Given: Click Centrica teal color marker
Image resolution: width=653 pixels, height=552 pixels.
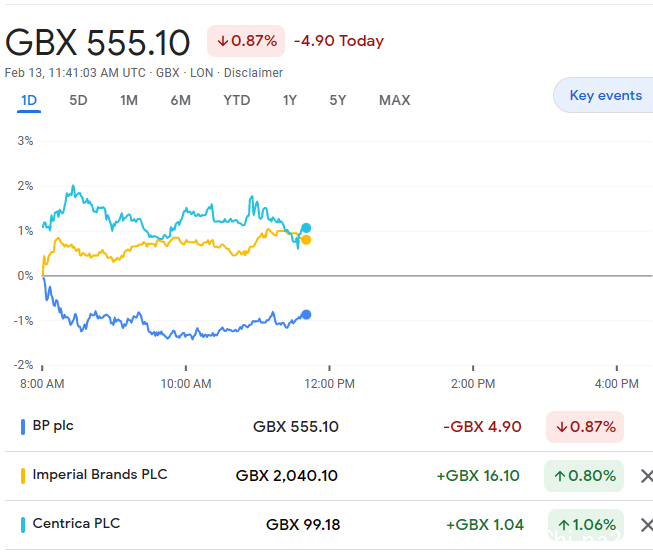Looking at the screenshot, I should click(23, 525).
